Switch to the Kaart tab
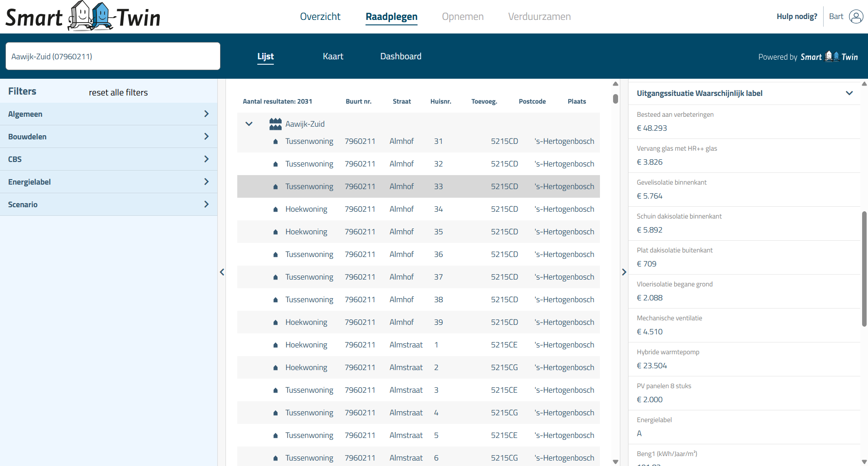Screen dimensions: 868x466 click(333, 57)
